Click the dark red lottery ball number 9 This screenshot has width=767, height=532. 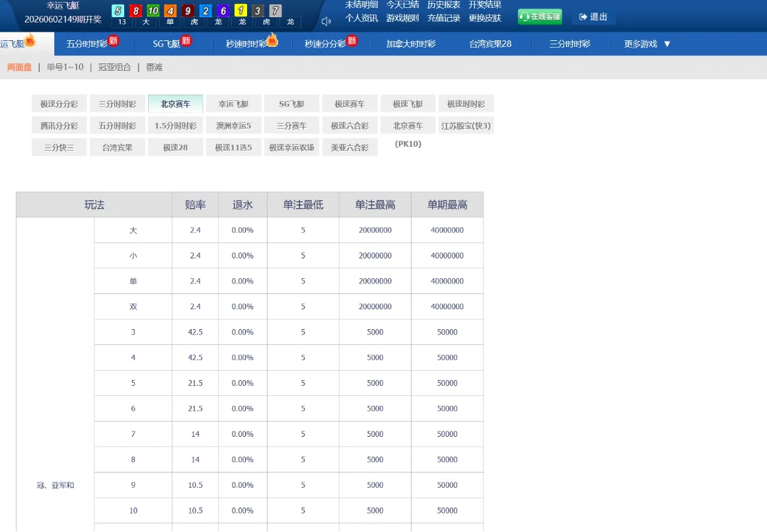(x=188, y=11)
